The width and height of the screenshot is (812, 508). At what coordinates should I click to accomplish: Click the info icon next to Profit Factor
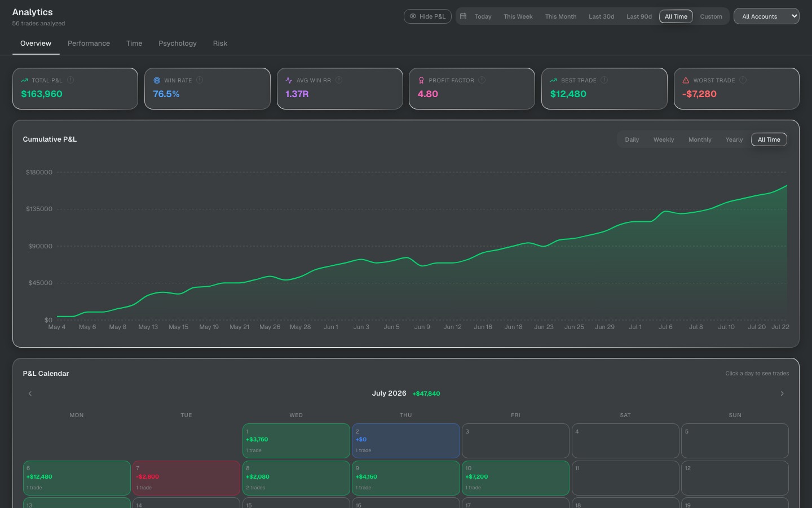(482, 80)
